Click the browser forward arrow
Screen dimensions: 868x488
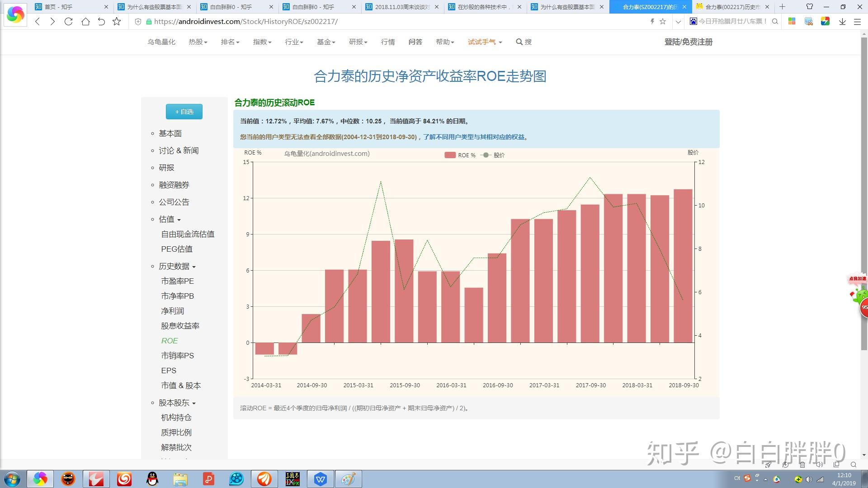tap(52, 22)
